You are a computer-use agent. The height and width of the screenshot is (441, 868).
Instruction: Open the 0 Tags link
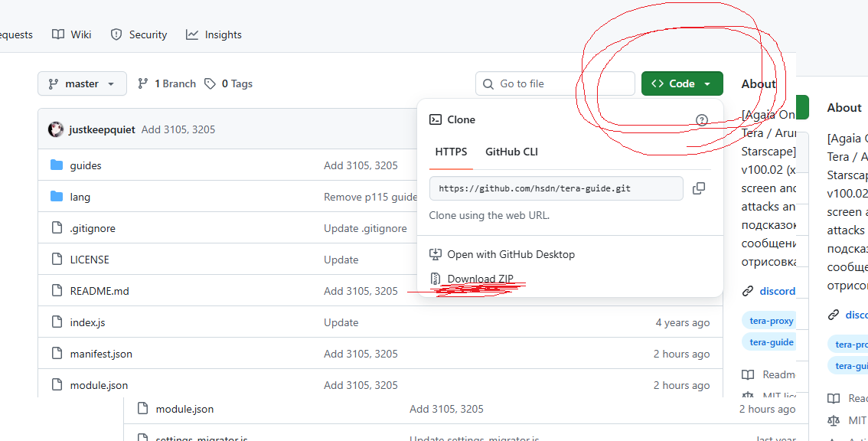click(229, 83)
